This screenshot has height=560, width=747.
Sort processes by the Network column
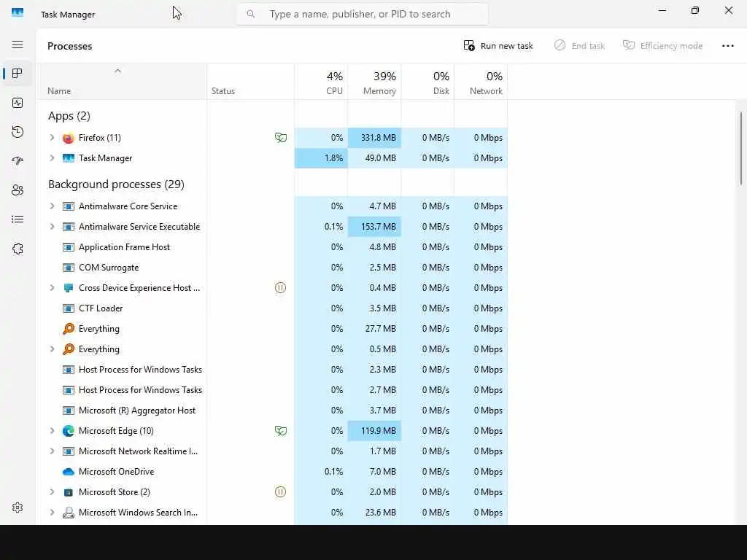481,82
